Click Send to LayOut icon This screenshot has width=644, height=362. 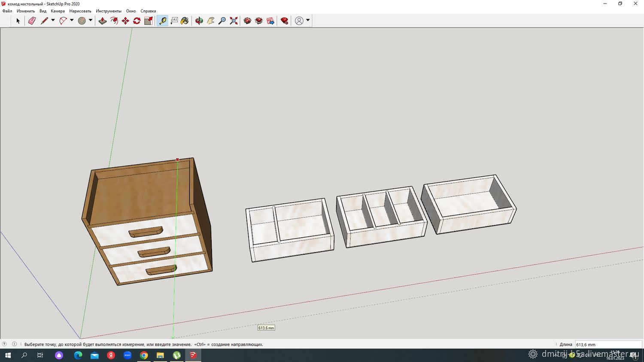click(270, 21)
